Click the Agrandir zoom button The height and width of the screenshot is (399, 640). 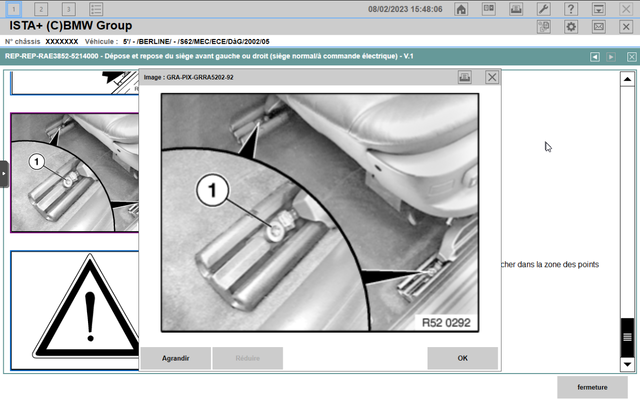pos(176,358)
